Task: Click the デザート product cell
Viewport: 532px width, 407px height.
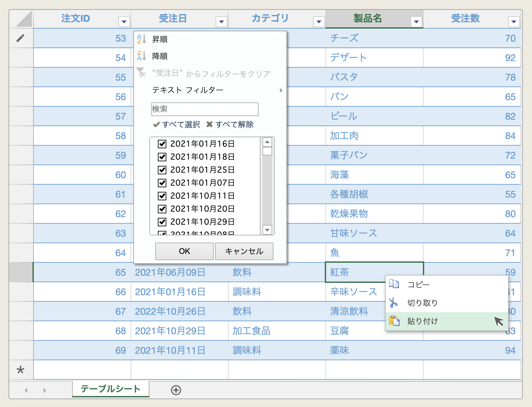Action: pyautogui.click(x=374, y=58)
